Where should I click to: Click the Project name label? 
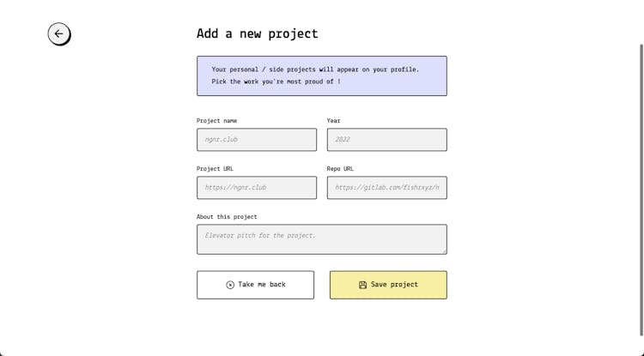[x=216, y=121]
